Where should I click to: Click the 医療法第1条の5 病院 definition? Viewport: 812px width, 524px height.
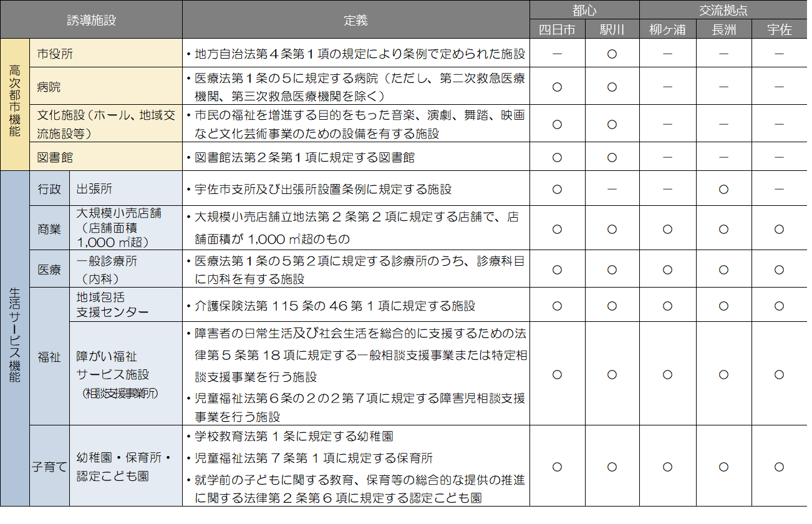[356, 87]
